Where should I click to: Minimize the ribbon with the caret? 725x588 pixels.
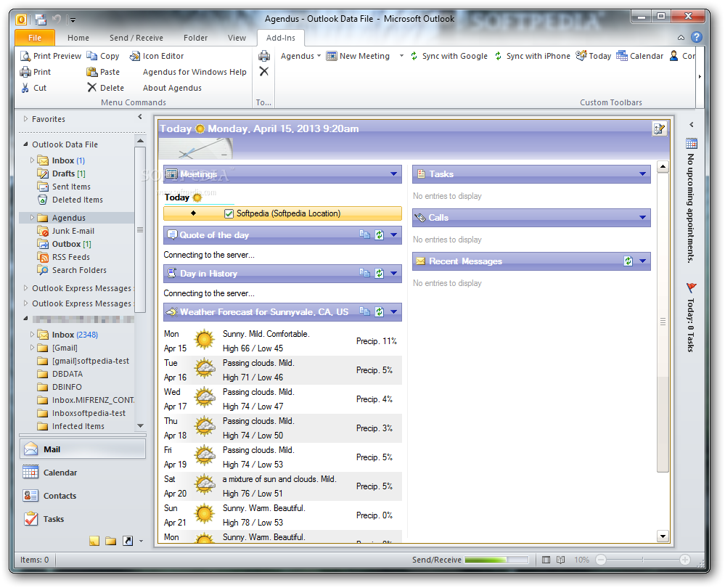click(681, 38)
